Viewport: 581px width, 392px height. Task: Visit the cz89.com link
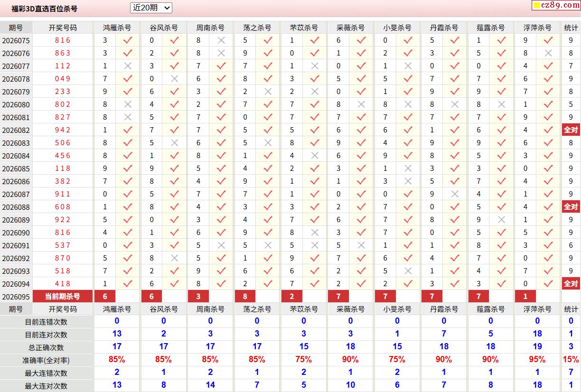555,5
